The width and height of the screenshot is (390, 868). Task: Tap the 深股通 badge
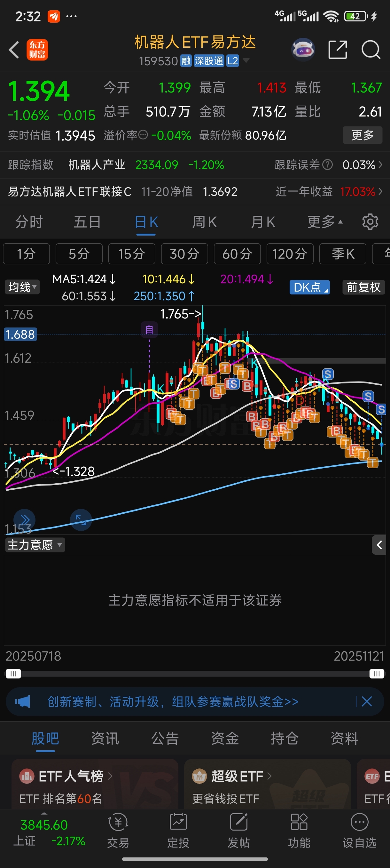(x=209, y=61)
